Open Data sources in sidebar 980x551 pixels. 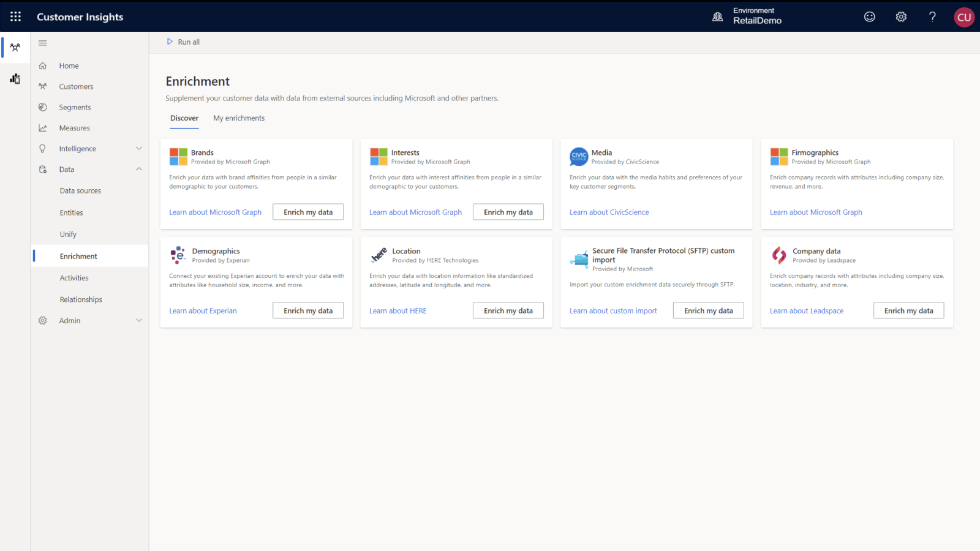click(x=80, y=190)
